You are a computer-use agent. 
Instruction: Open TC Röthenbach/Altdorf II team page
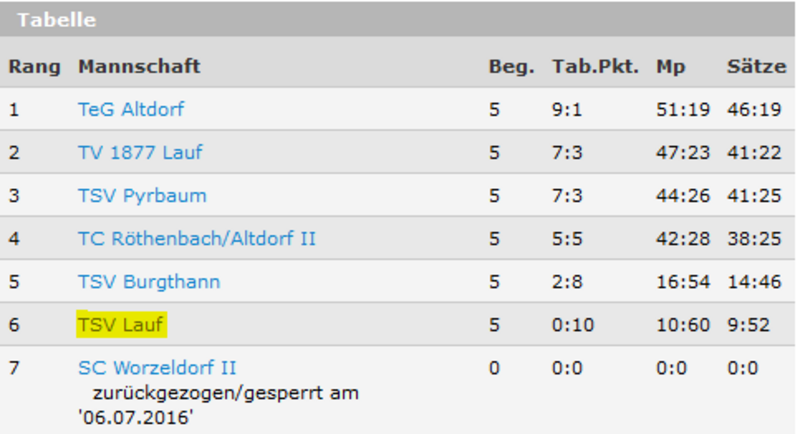click(x=197, y=239)
